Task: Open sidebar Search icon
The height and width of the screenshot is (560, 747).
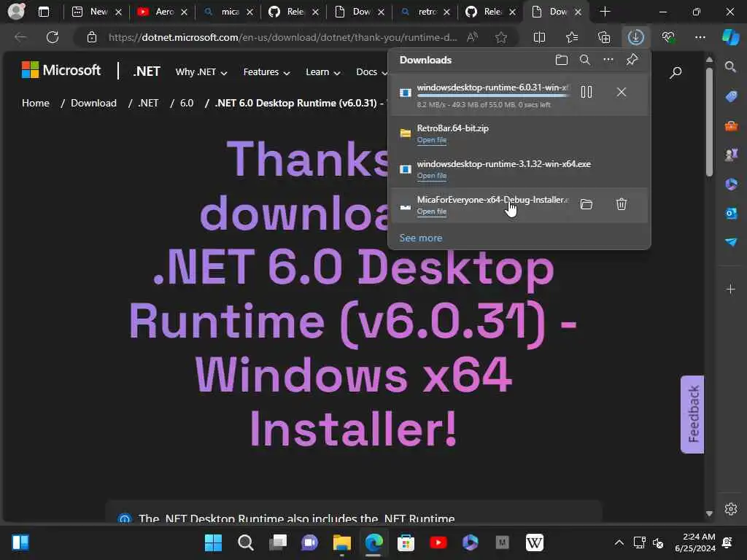Action: tap(731, 66)
